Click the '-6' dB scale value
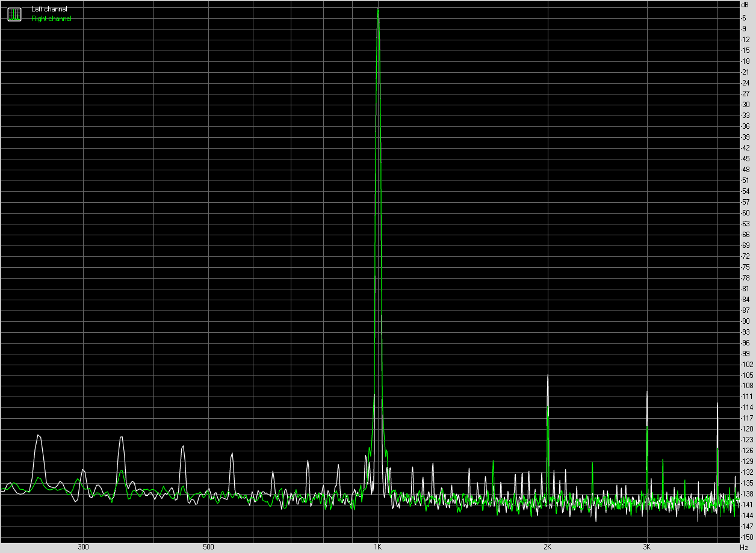 click(x=745, y=18)
